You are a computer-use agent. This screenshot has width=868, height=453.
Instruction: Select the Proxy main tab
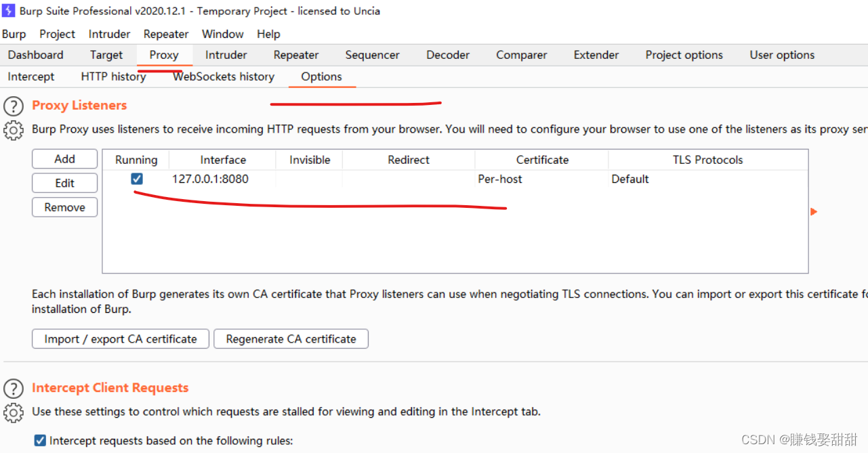point(164,55)
